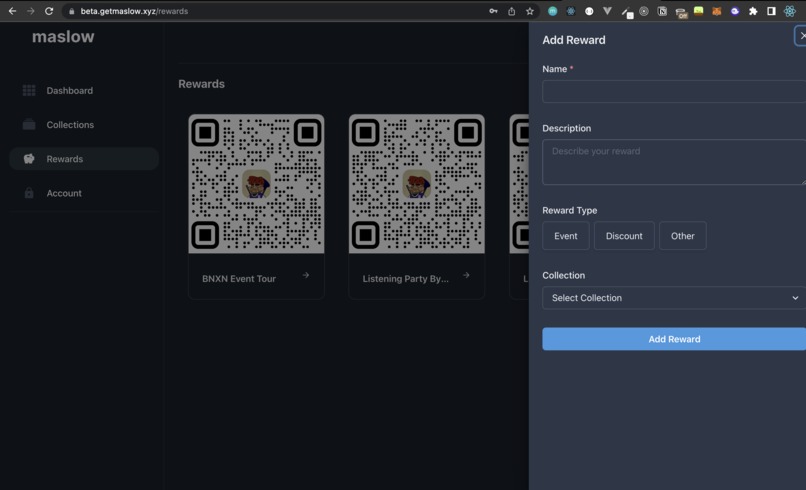Screen dimensions: 806x490
Task: Focus the Name input field
Action: tap(674, 92)
